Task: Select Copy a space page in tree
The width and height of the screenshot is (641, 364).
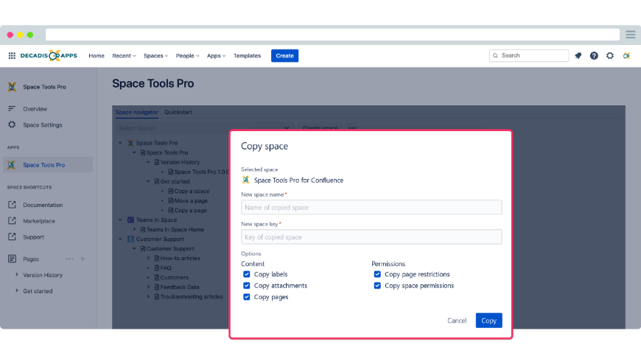Action: (x=192, y=191)
